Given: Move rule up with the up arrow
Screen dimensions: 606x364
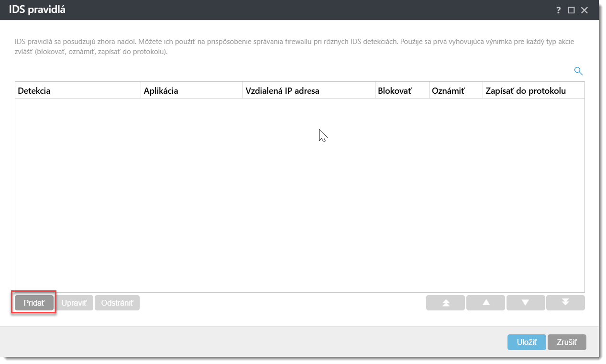Looking at the screenshot, I should click(x=485, y=303).
